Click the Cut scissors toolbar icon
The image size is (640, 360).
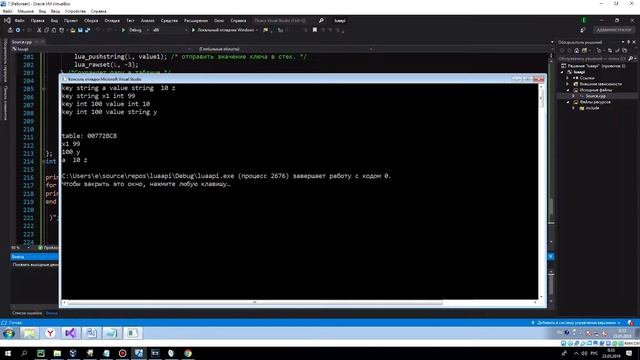click(x=39, y=30)
